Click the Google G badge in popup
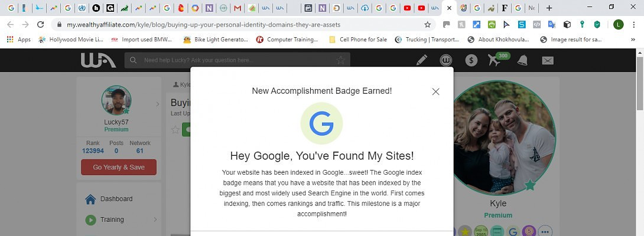 321,123
